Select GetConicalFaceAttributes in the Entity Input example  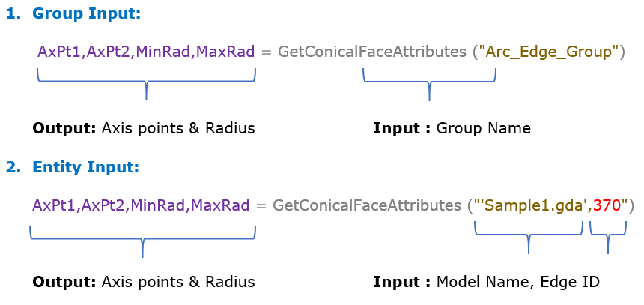point(367,205)
